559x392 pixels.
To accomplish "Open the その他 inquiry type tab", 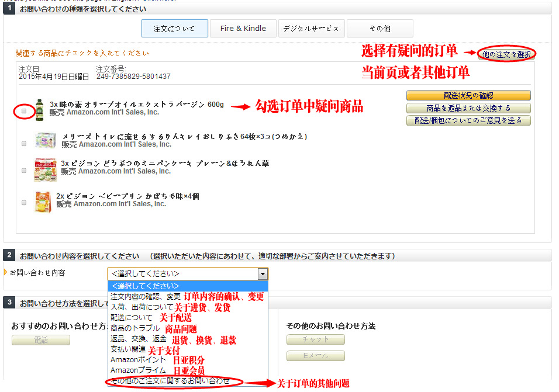I will pos(379,28).
